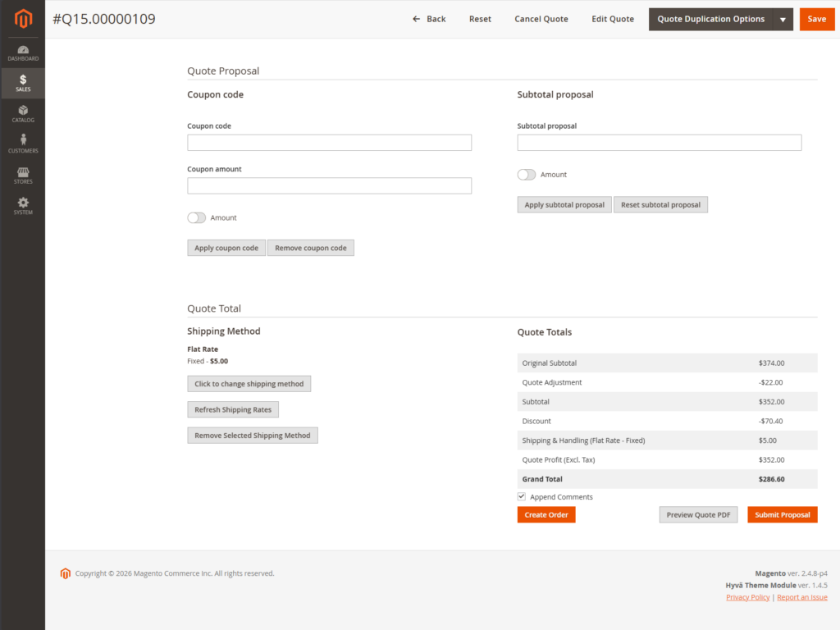Focus the Subtotal proposal input field
The height and width of the screenshot is (630, 840).
coord(660,143)
